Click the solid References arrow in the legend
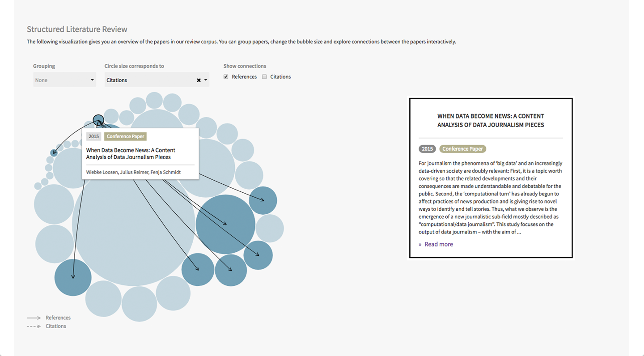 [x=34, y=318]
